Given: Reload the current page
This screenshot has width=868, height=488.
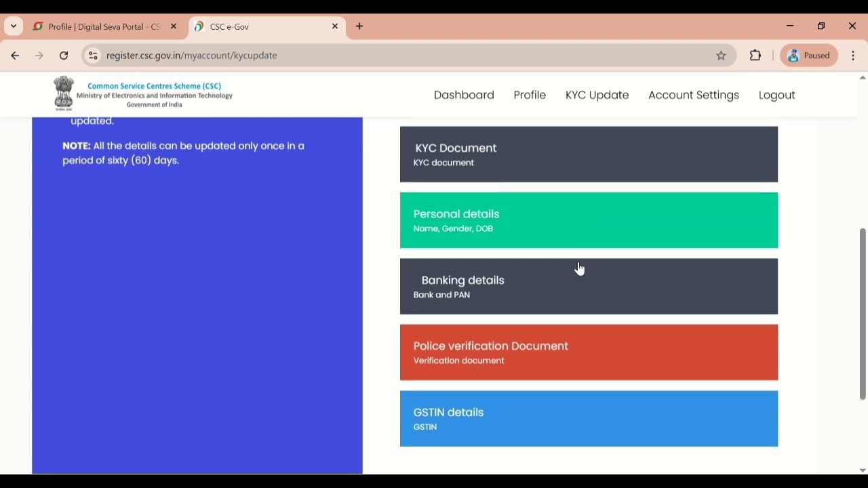Looking at the screenshot, I should (64, 56).
